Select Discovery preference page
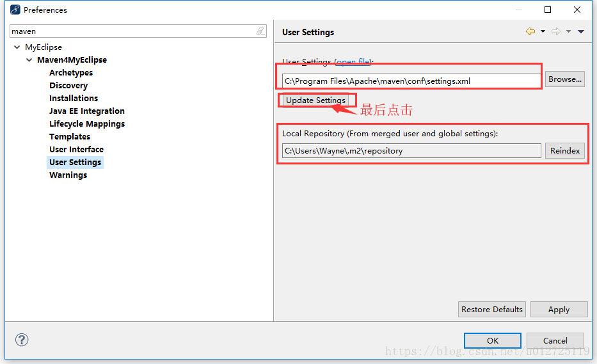This screenshot has height=364, width=597. coord(68,86)
